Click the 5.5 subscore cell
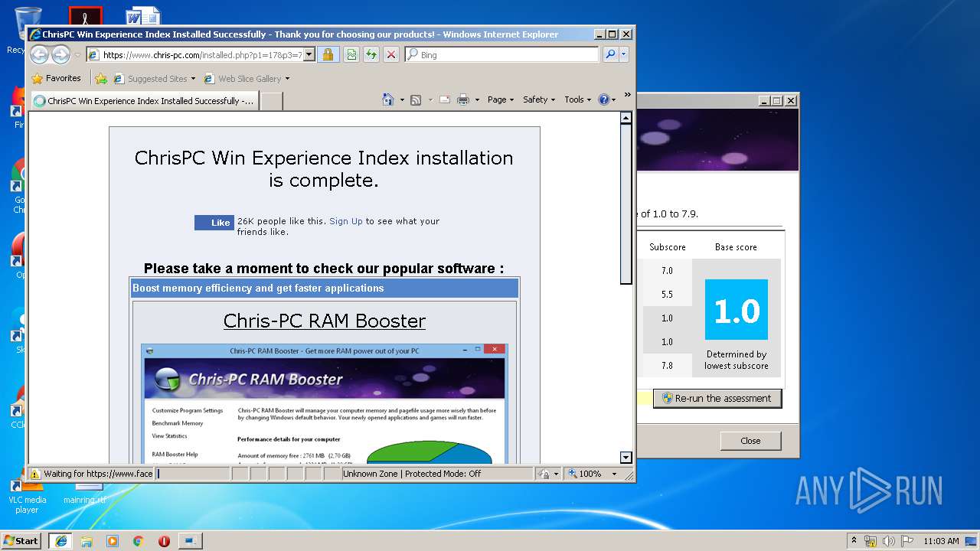Viewport: 980px width, 551px height. point(667,294)
